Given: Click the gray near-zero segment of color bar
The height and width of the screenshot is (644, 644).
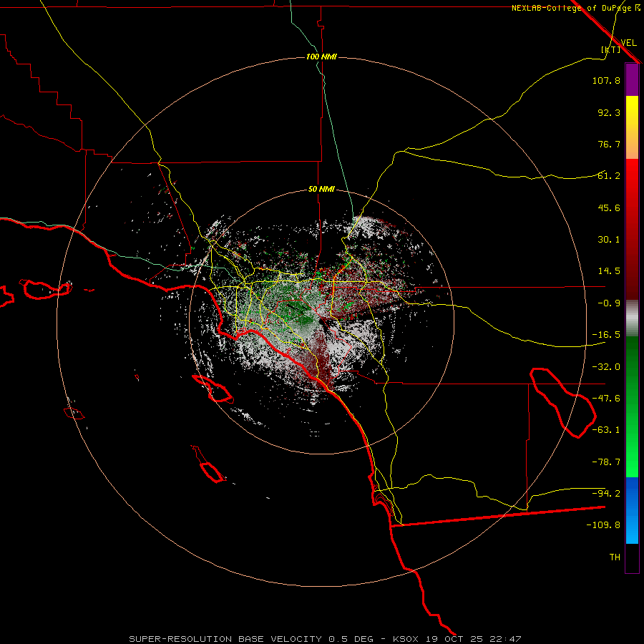Looking at the screenshot, I should pyautogui.click(x=632, y=318).
